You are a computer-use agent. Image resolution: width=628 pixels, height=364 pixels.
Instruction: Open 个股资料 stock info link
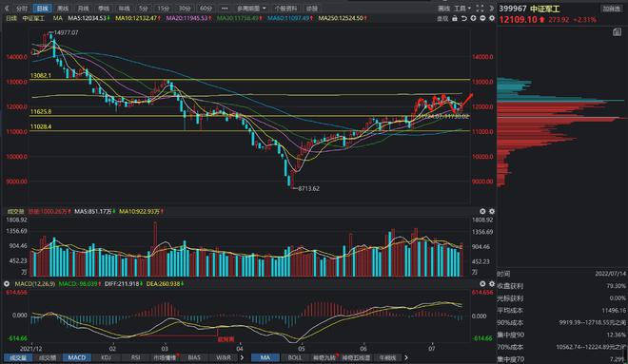coord(286,8)
